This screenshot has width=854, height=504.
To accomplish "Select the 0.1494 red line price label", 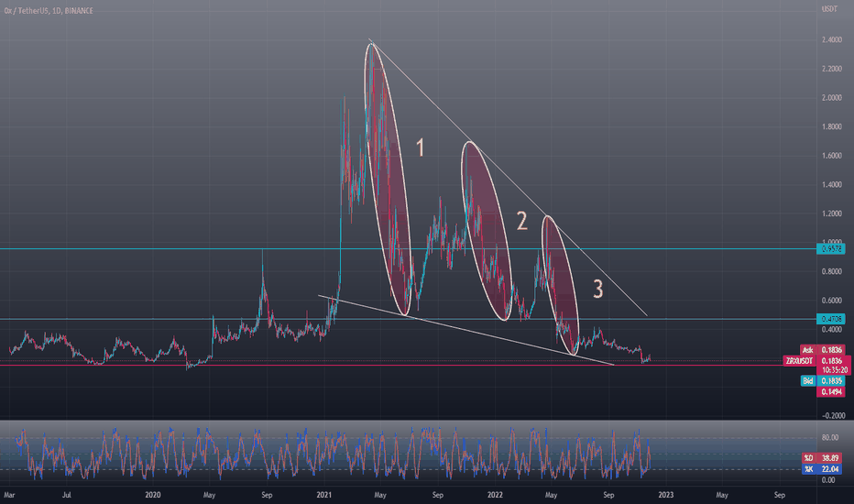I will click(831, 392).
